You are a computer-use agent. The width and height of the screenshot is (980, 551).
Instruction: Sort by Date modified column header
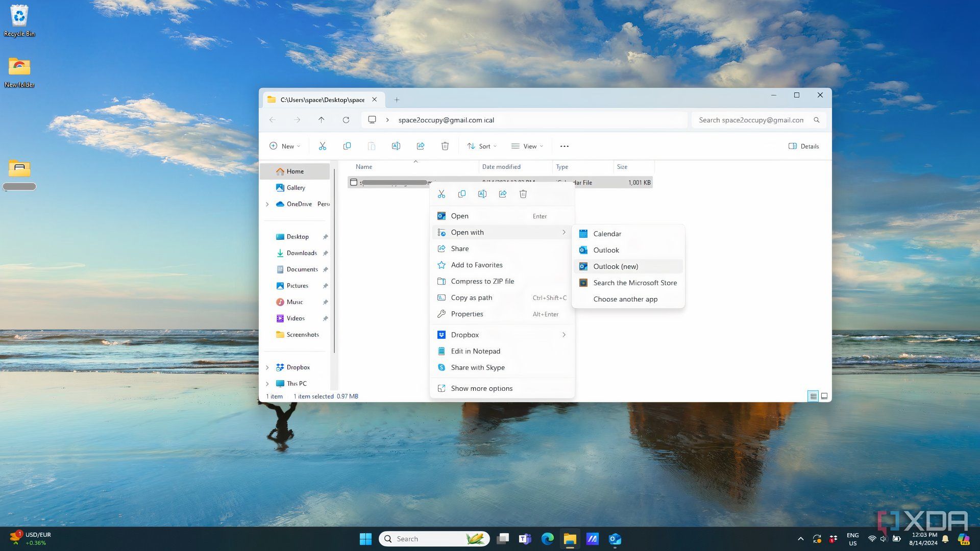(x=516, y=167)
